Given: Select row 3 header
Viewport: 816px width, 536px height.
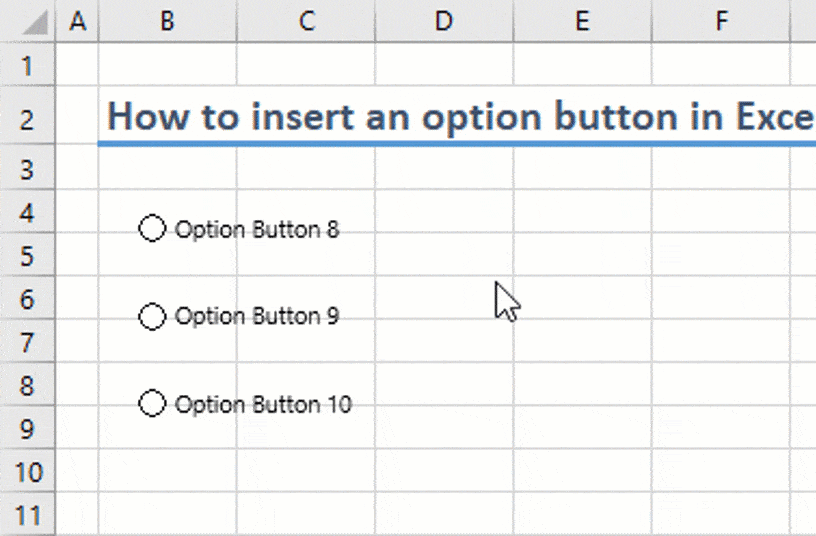Looking at the screenshot, I should [x=27, y=170].
